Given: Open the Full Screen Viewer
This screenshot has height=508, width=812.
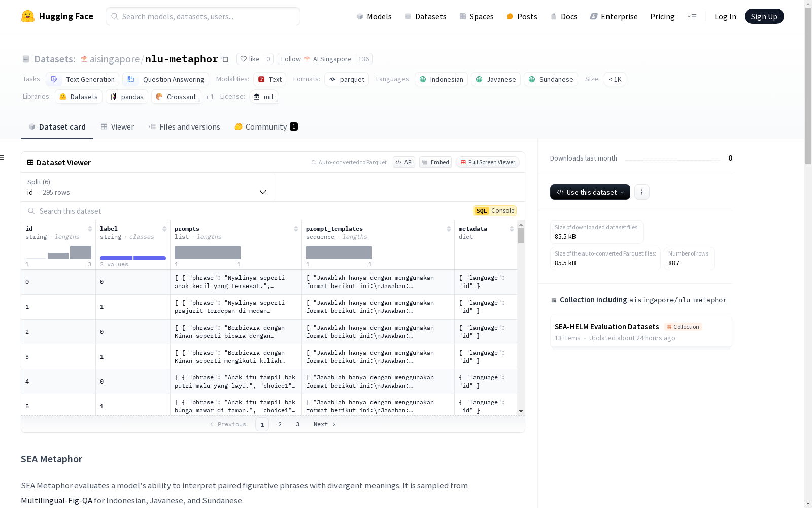Looking at the screenshot, I should pyautogui.click(x=488, y=162).
